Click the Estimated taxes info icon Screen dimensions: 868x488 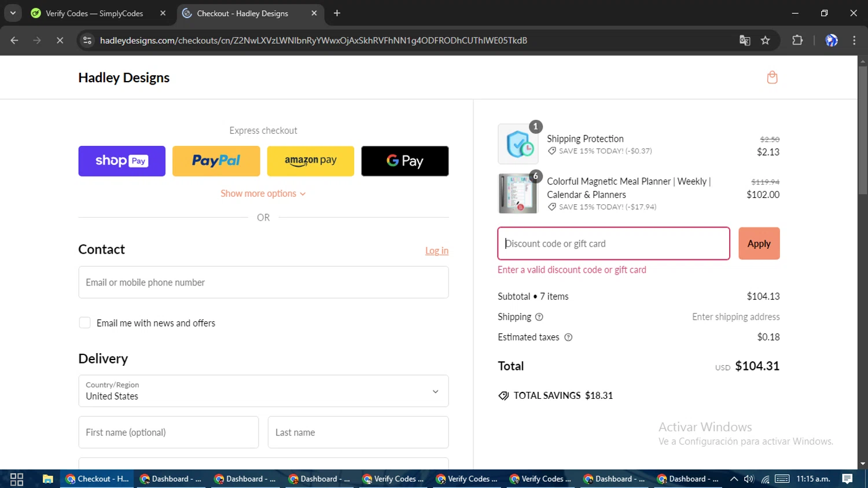(x=568, y=337)
